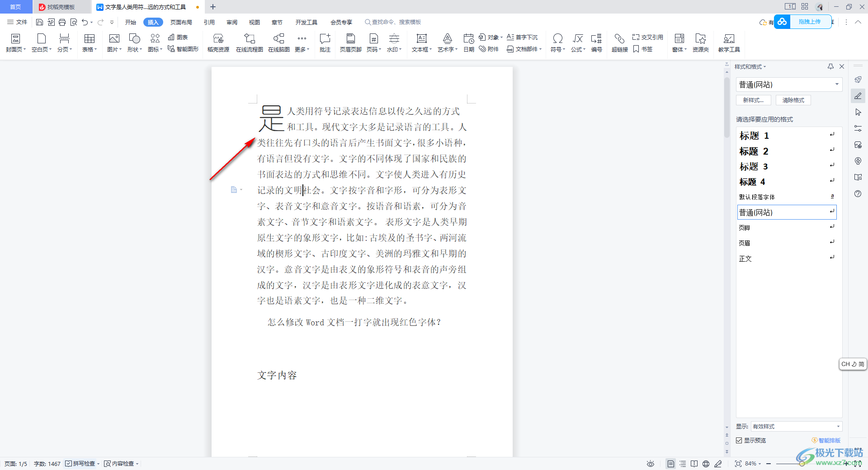Toggle the show preview (显示预览) checkbox
The width and height of the screenshot is (868, 470).
tap(739, 440)
